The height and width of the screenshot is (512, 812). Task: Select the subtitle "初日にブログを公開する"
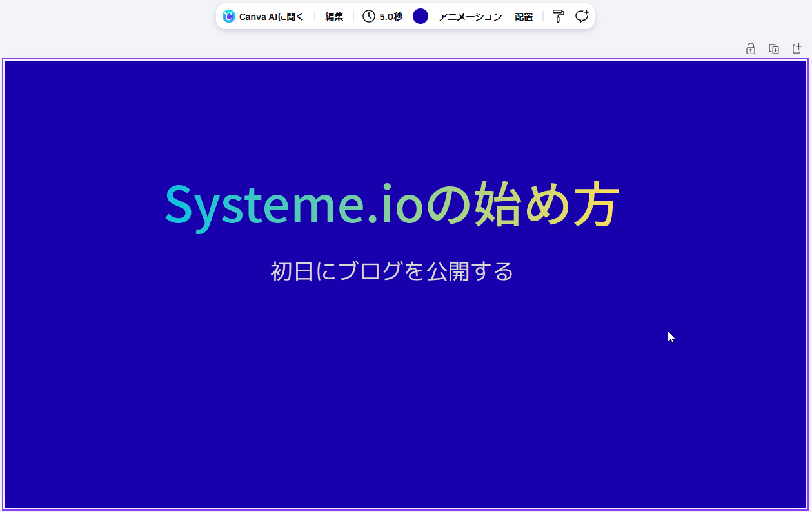pos(392,271)
